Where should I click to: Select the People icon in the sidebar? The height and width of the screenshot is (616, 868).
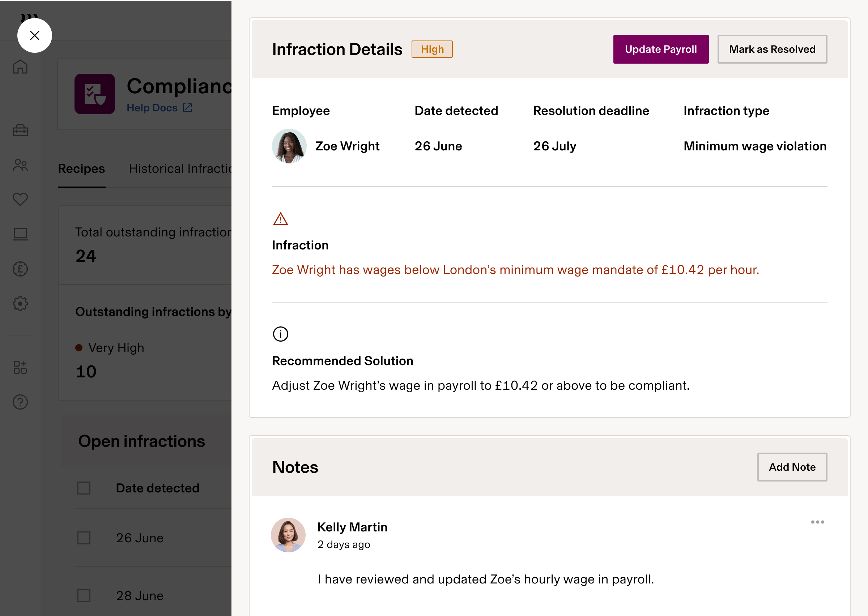pyautogui.click(x=20, y=165)
